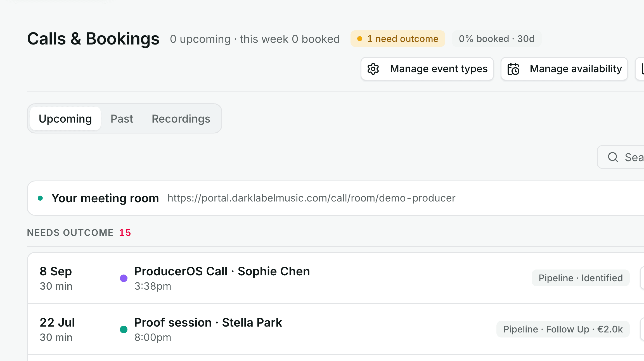Click the Pipeline · Follow Up · €2.0k tag

click(x=563, y=329)
